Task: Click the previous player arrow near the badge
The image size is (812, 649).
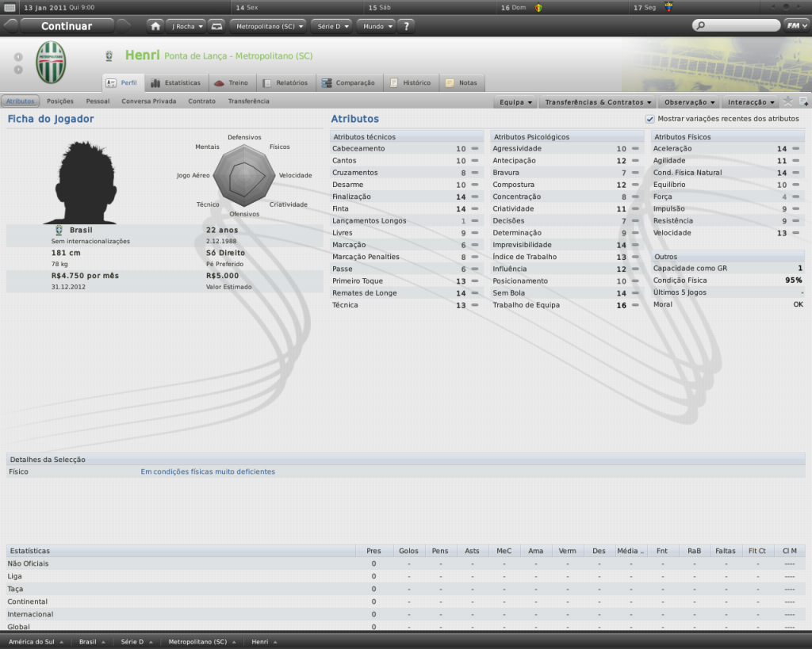Action: pos(18,57)
